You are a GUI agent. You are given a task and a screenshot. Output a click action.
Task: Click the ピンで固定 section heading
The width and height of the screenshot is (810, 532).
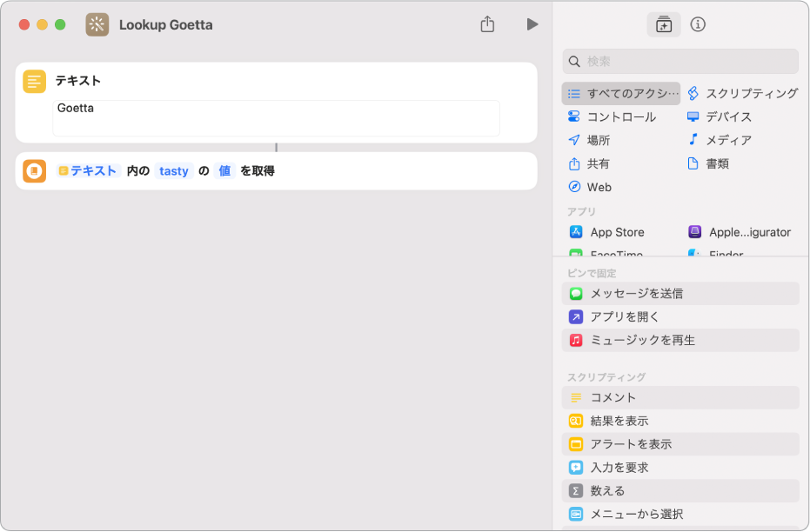[x=592, y=273]
